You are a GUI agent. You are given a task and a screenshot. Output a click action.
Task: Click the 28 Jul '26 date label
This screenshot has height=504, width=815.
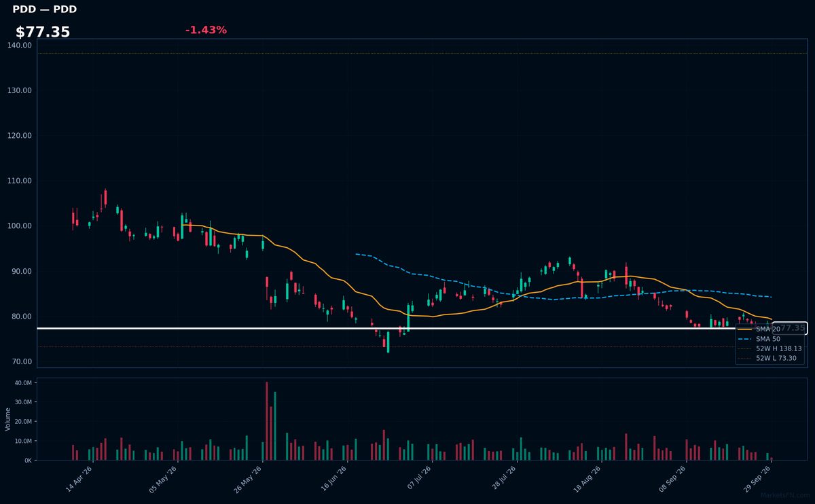(x=503, y=480)
